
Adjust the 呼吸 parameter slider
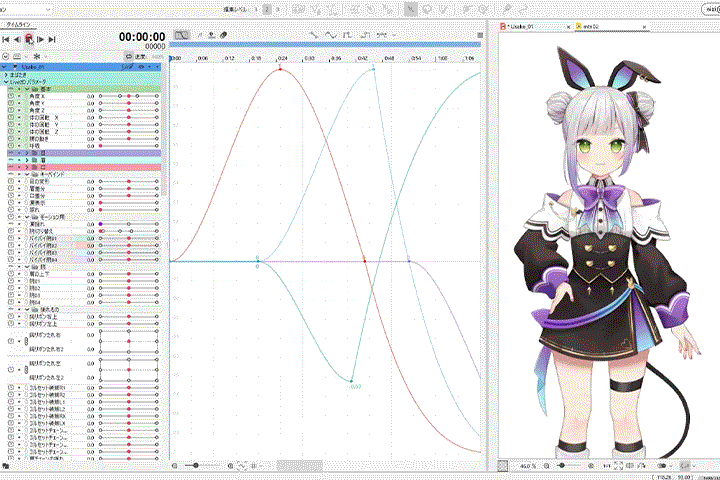(x=129, y=146)
